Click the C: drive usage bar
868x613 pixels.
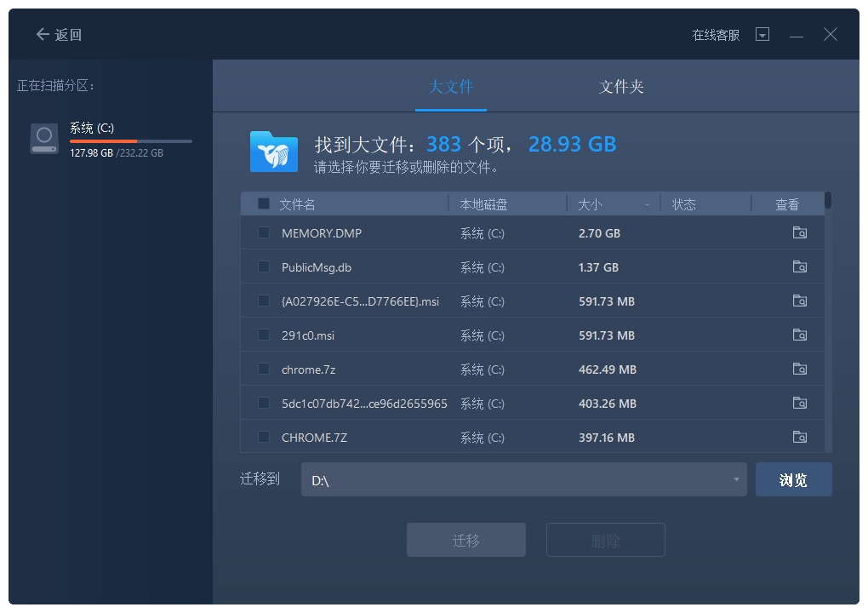click(131, 141)
